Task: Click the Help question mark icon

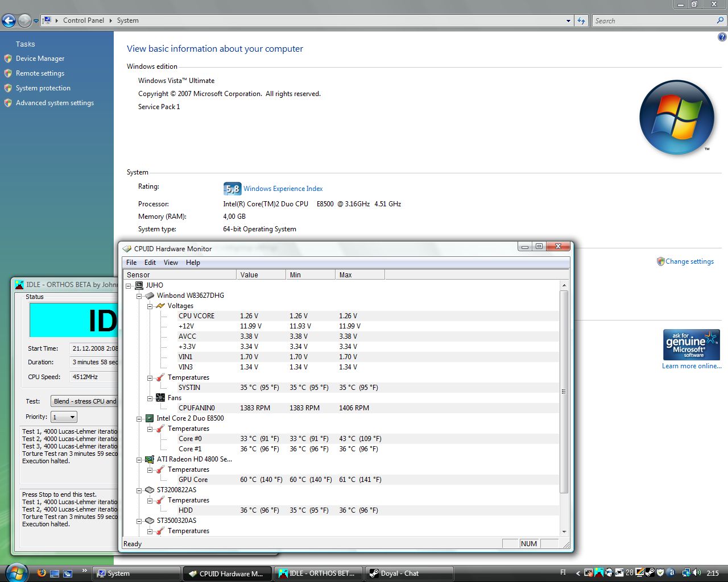Action: click(x=722, y=38)
